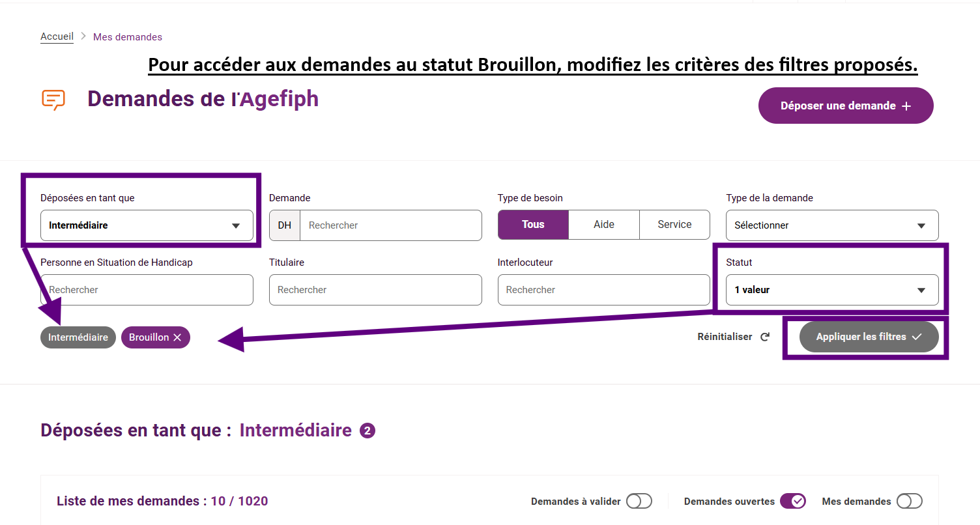Select the Tous type de besoin option
The height and width of the screenshot is (525, 980).
pyautogui.click(x=533, y=225)
